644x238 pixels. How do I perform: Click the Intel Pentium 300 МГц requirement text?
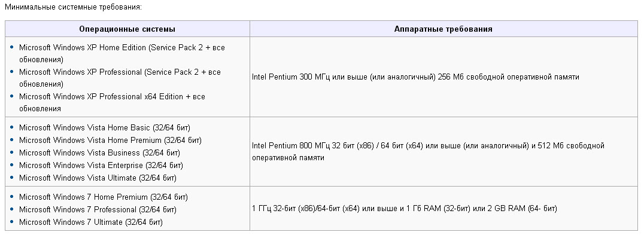point(415,77)
